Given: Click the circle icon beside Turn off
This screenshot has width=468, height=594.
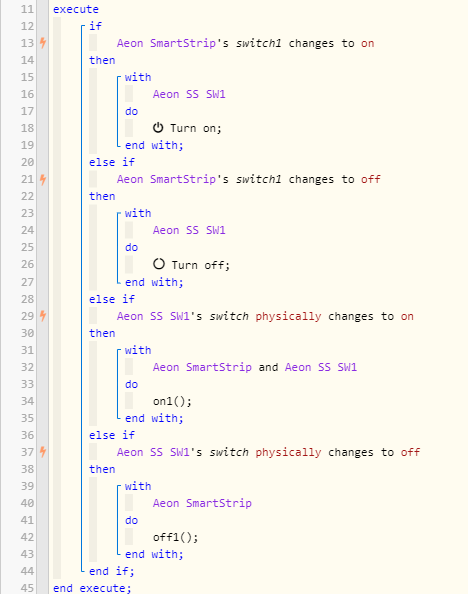Looking at the screenshot, I should coord(159,264).
